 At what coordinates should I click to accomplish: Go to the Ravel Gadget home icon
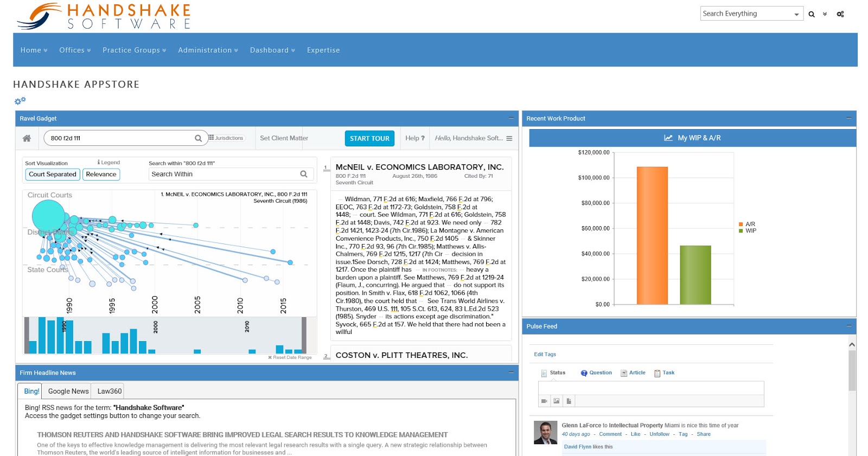coord(27,138)
